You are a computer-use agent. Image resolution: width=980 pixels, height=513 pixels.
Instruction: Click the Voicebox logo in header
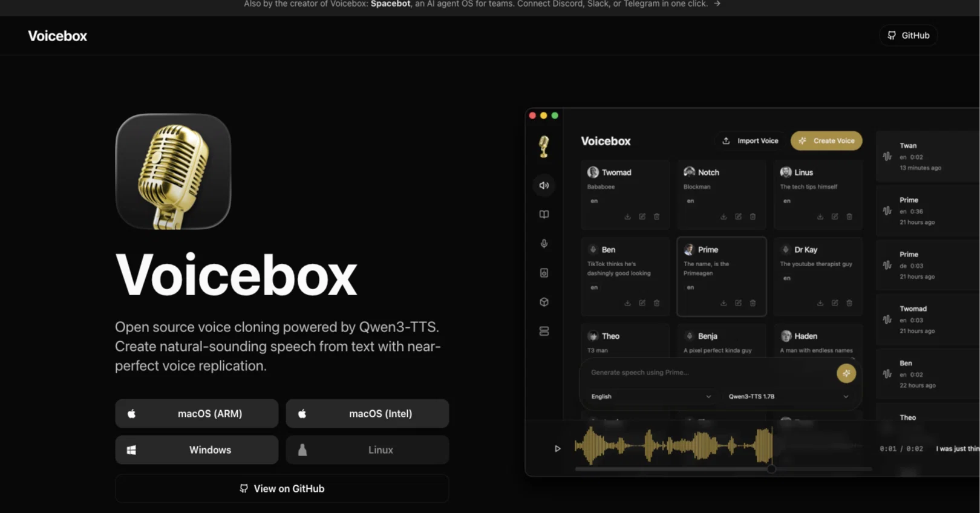pos(57,36)
